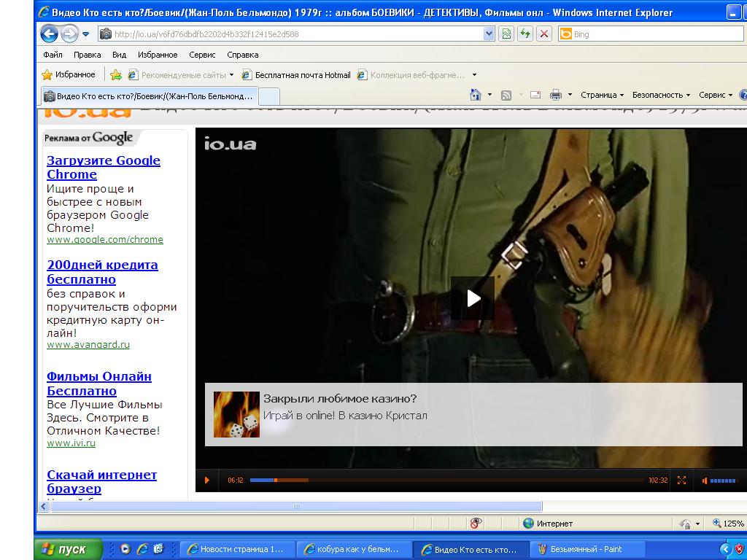Image resolution: width=747 pixels, height=560 pixels.
Task: Open the Загрузите Google Chrome ad link
Action: pos(104,167)
